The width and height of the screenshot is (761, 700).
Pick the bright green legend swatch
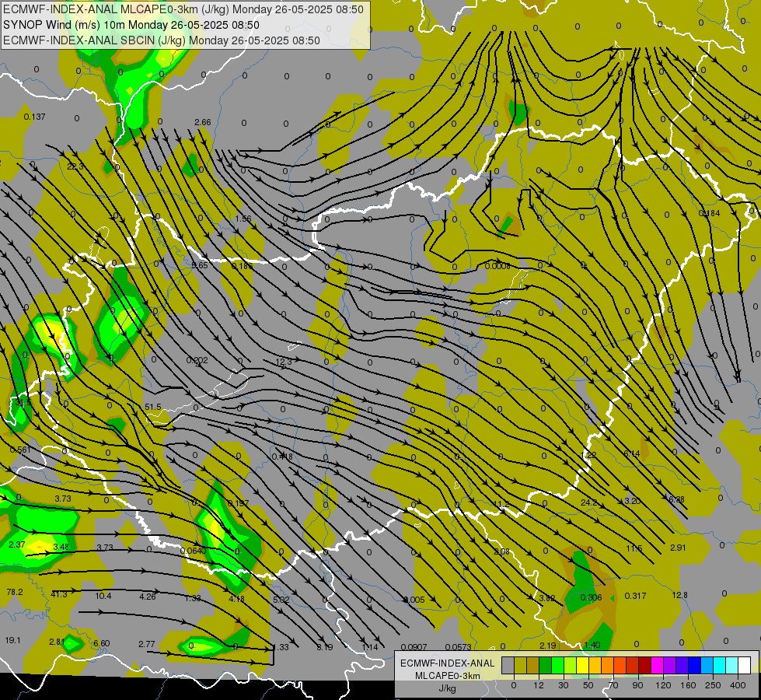557,665
